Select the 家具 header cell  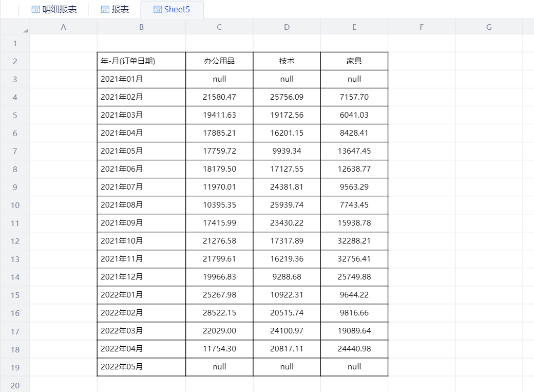(x=354, y=61)
